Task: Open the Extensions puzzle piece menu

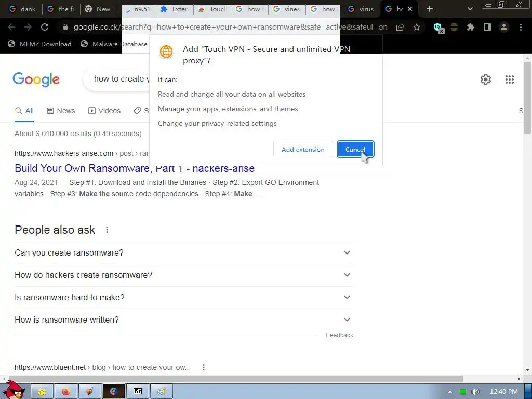Action: [x=471, y=27]
